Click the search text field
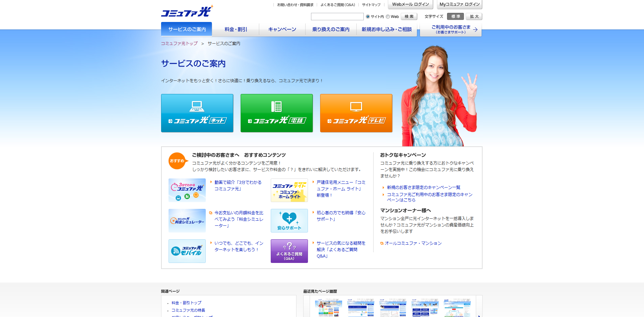 [337, 17]
